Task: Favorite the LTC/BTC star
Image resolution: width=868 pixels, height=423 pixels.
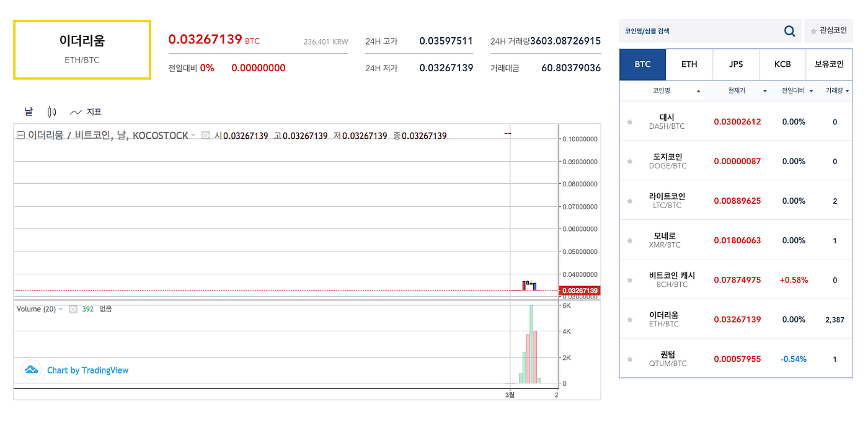Action: coord(630,201)
